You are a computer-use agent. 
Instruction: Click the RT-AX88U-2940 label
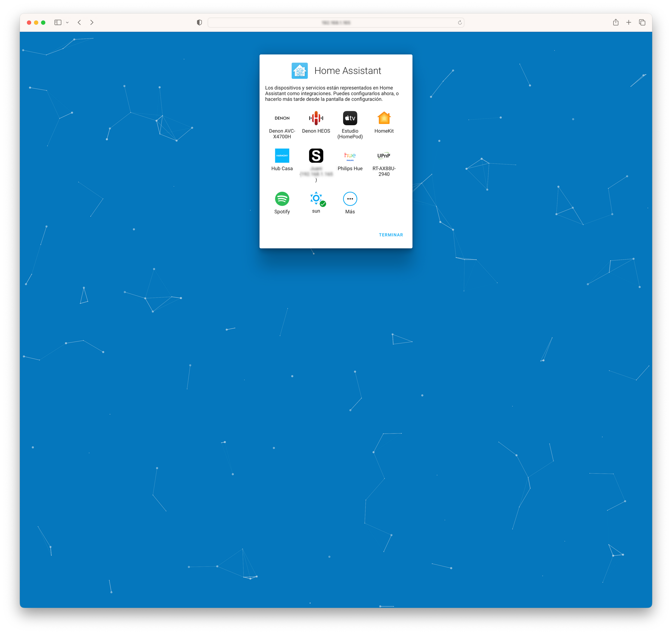click(384, 171)
